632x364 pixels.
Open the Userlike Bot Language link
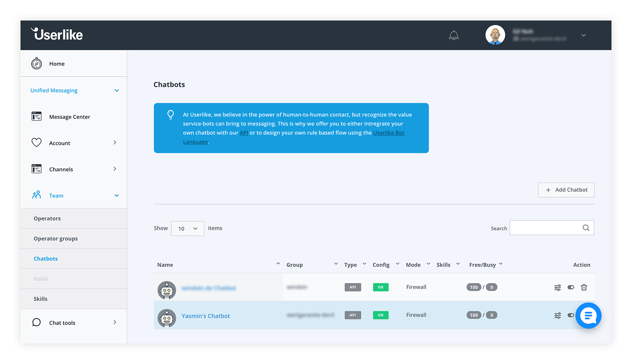pyautogui.click(x=388, y=133)
